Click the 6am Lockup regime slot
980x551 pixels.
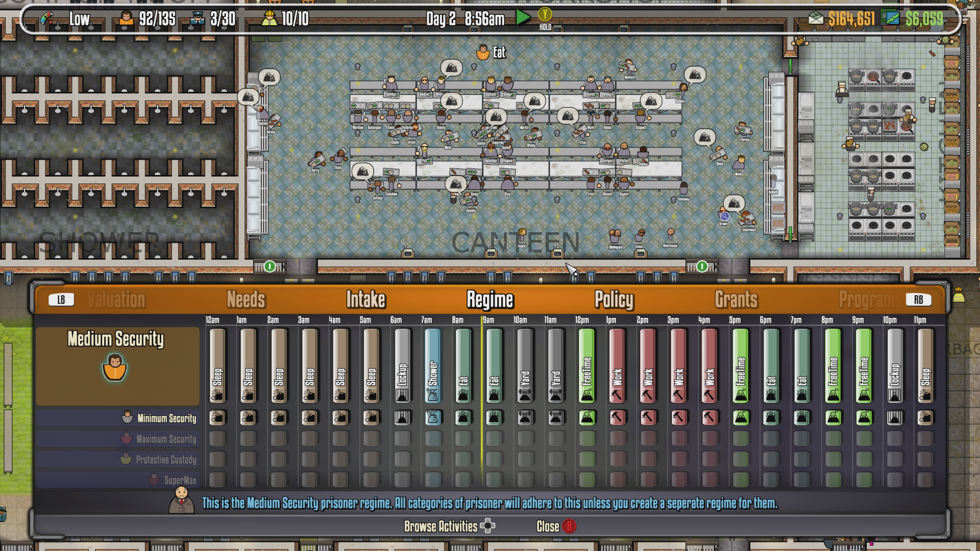[402, 366]
